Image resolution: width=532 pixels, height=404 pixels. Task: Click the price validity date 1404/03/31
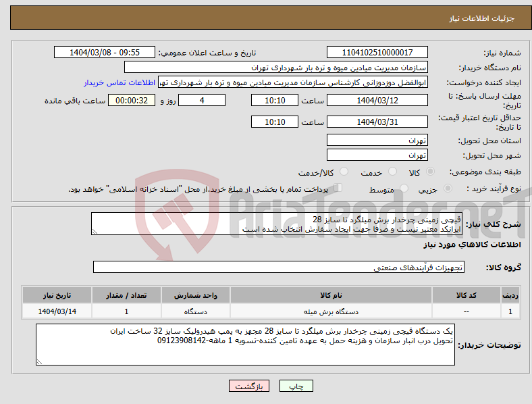click(x=377, y=122)
